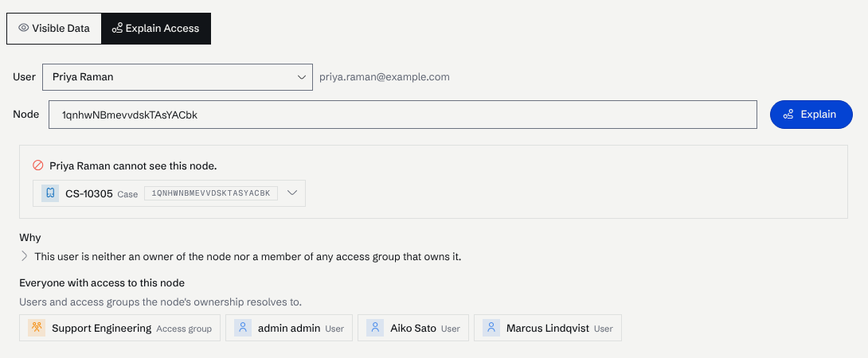Click the icon inside the Explain button
This screenshot has height=358, width=868.
click(x=788, y=115)
